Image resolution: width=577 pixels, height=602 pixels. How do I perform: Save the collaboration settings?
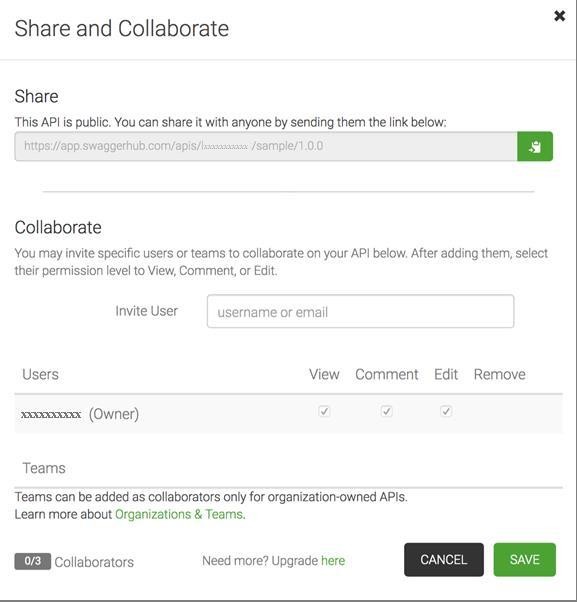click(x=525, y=560)
